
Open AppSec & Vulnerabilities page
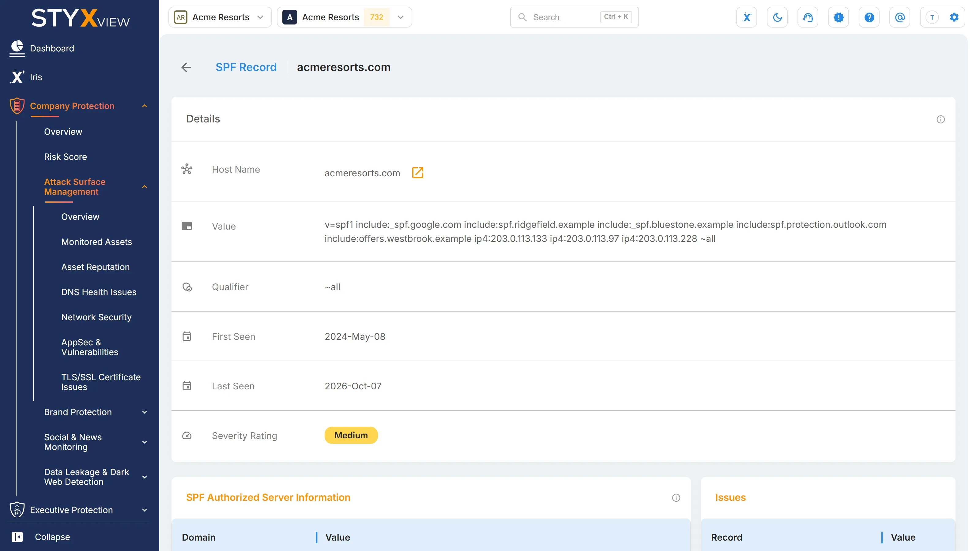[90, 347]
